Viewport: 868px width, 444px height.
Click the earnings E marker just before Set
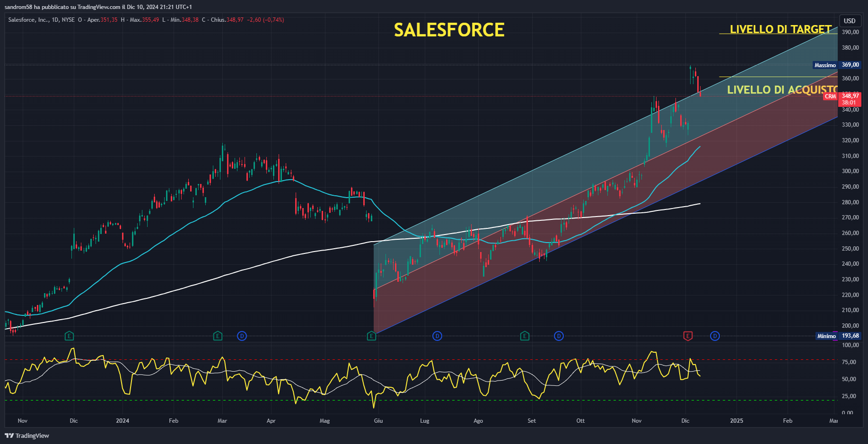pyautogui.click(x=525, y=336)
